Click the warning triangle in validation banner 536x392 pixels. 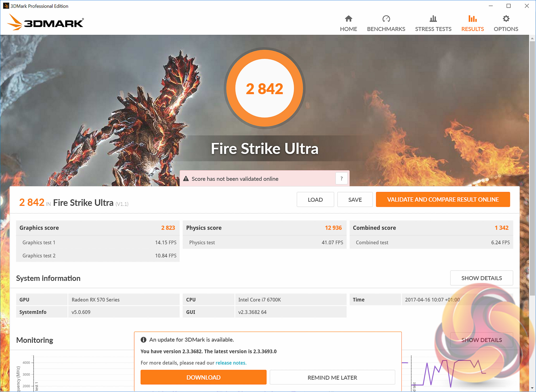(186, 179)
